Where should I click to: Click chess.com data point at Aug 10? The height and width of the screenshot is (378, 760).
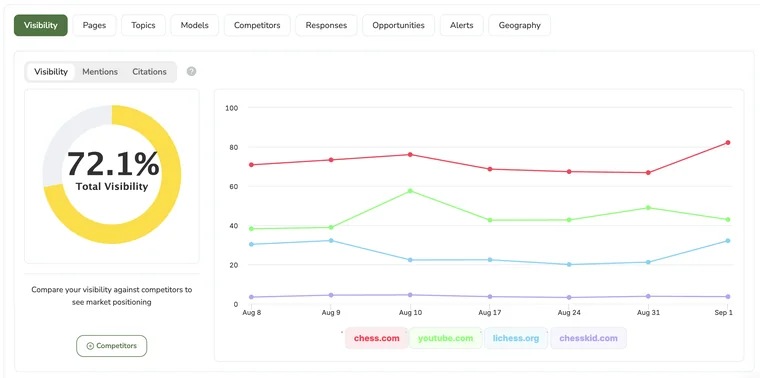click(x=410, y=155)
